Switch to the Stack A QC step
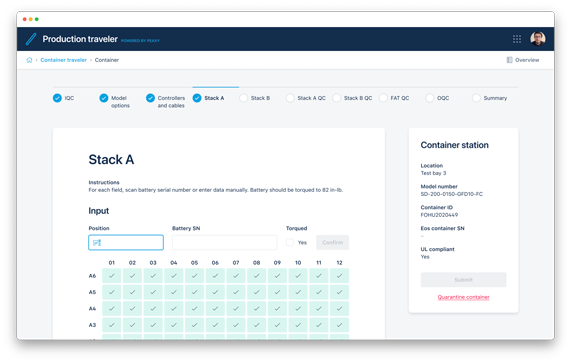The height and width of the screenshot is (362, 571). (311, 98)
